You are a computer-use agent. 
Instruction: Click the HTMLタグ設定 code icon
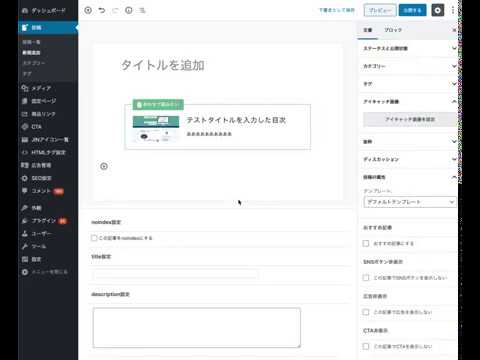(25, 152)
